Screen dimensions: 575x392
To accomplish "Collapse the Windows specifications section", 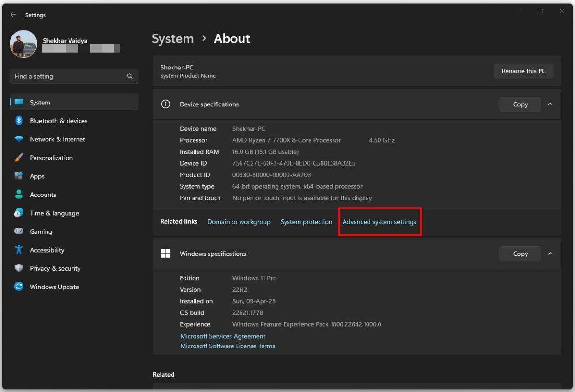I will coord(550,254).
